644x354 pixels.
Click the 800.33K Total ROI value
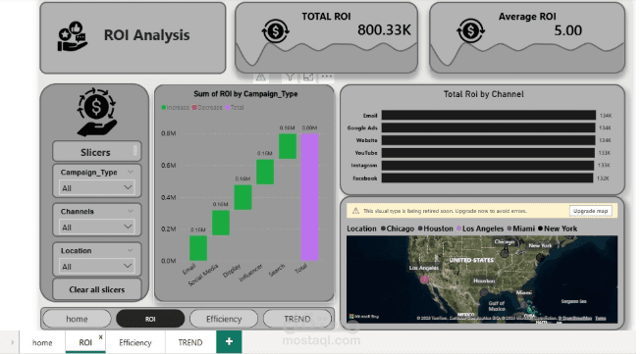[x=384, y=30]
